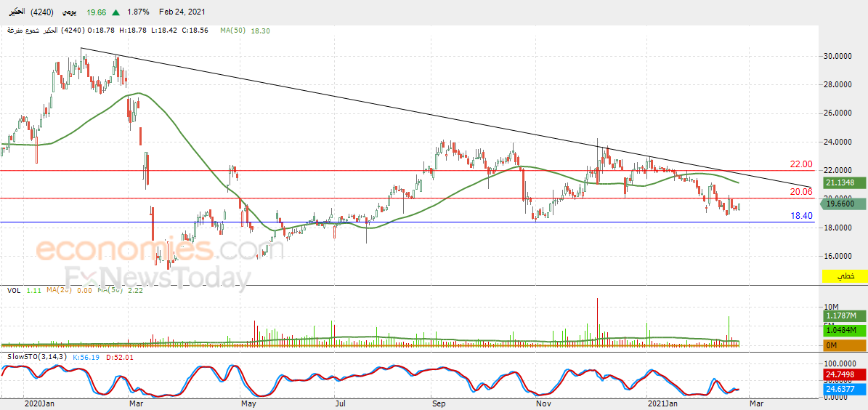Click the 1.87% change value

(x=137, y=12)
